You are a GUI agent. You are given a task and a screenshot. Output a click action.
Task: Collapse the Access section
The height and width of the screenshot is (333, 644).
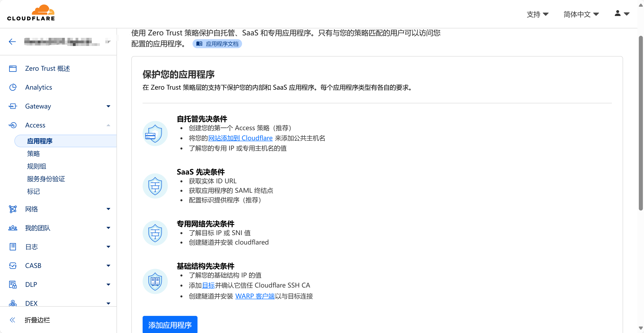(108, 125)
